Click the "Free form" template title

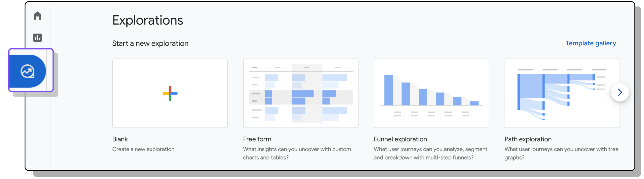(257, 139)
